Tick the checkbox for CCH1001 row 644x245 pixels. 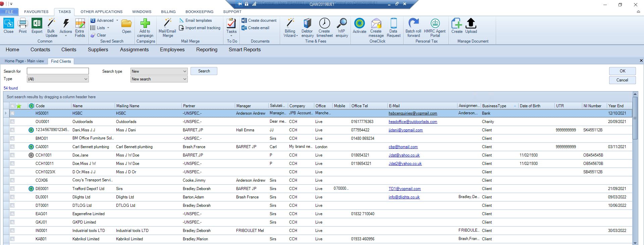[x=12, y=155]
